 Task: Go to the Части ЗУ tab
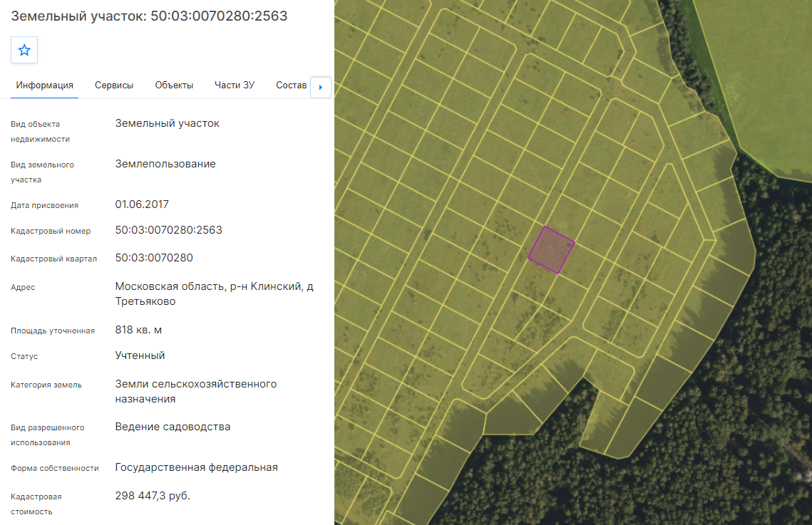235,85
